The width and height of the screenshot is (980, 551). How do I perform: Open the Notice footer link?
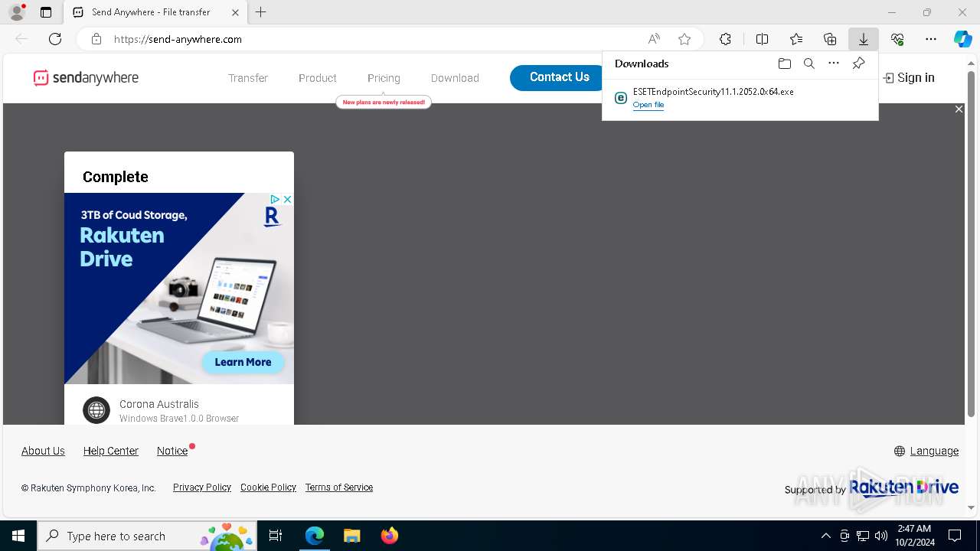pyautogui.click(x=172, y=451)
